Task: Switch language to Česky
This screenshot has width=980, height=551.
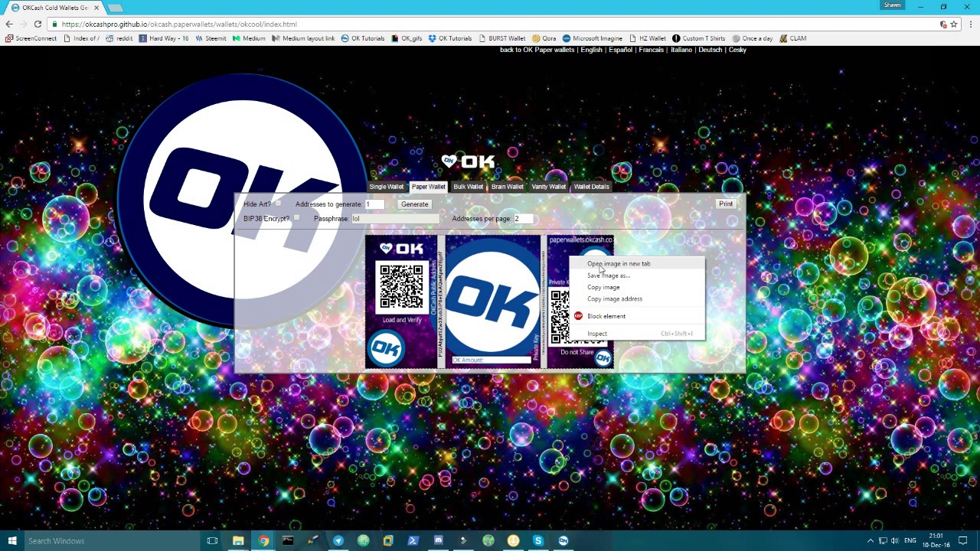Action: (x=737, y=50)
